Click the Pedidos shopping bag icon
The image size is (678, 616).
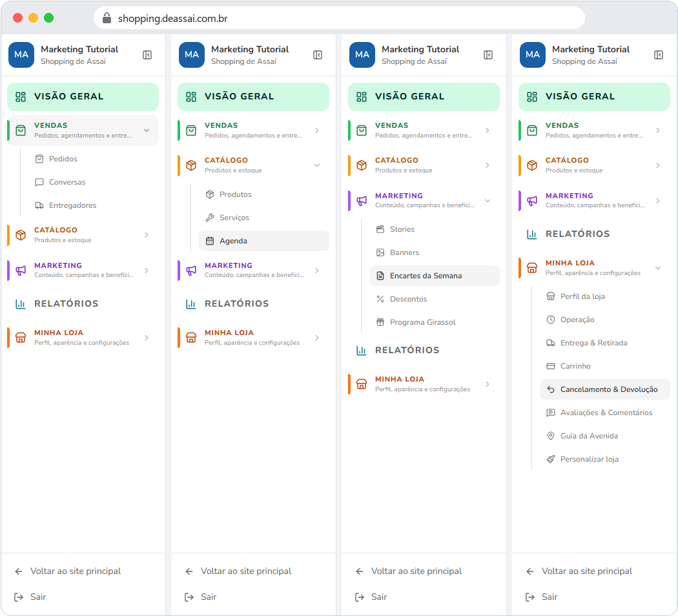[x=39, y=159]
